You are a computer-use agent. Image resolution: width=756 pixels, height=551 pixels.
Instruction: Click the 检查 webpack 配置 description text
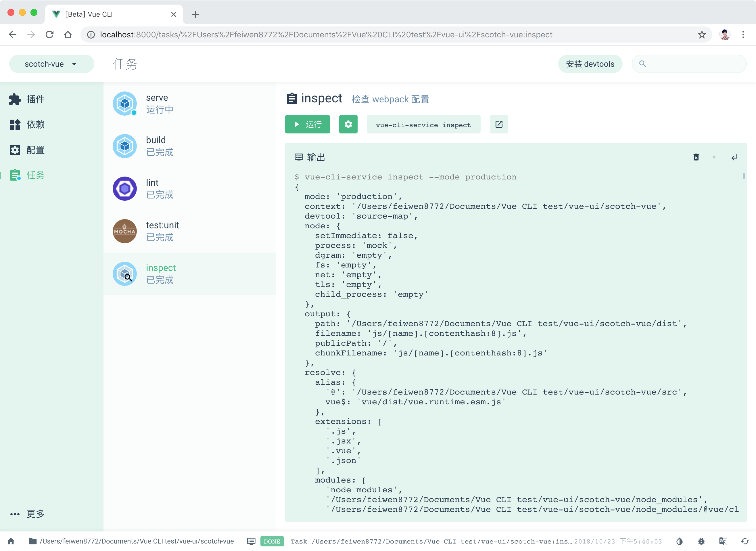pos(390,99)
